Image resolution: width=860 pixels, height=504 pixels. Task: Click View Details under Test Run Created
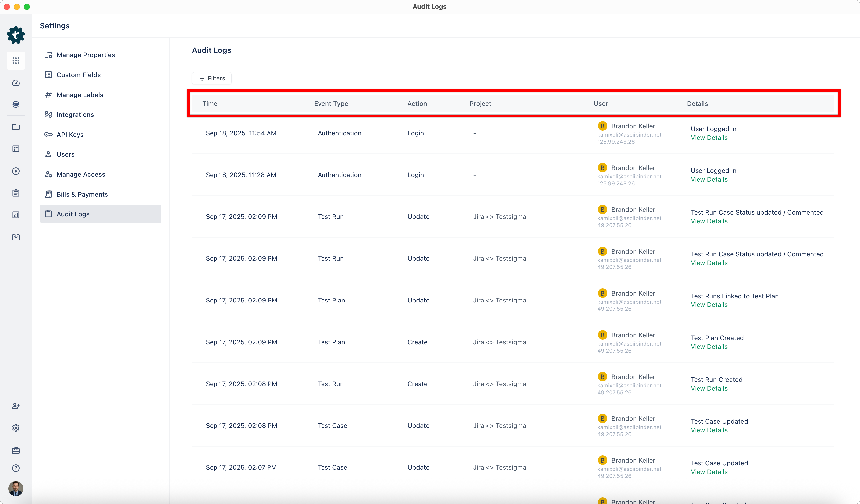(709, 388)
